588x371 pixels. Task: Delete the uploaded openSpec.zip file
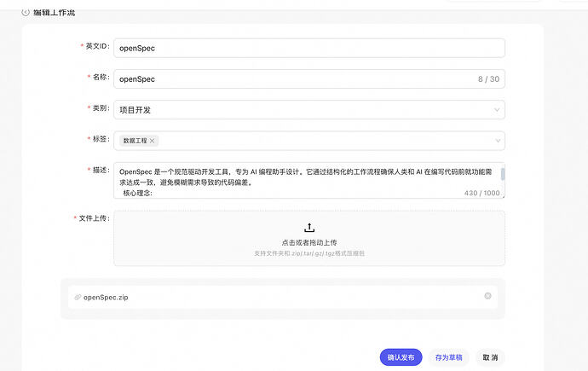[487, 296]
